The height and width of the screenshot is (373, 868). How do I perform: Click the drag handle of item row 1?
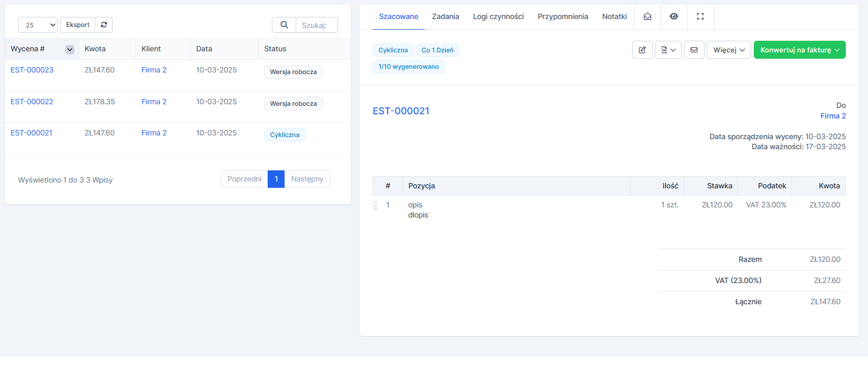tap(375, 205)
